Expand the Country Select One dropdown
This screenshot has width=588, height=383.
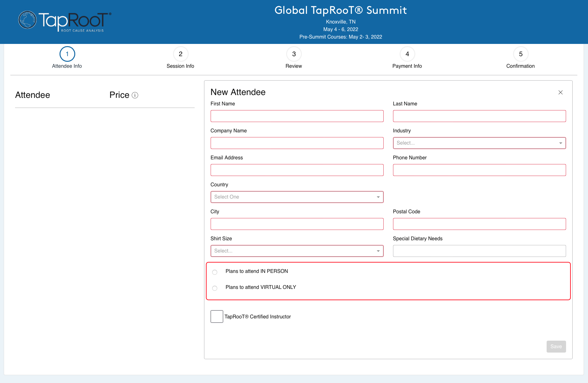(x=297, y=197)
